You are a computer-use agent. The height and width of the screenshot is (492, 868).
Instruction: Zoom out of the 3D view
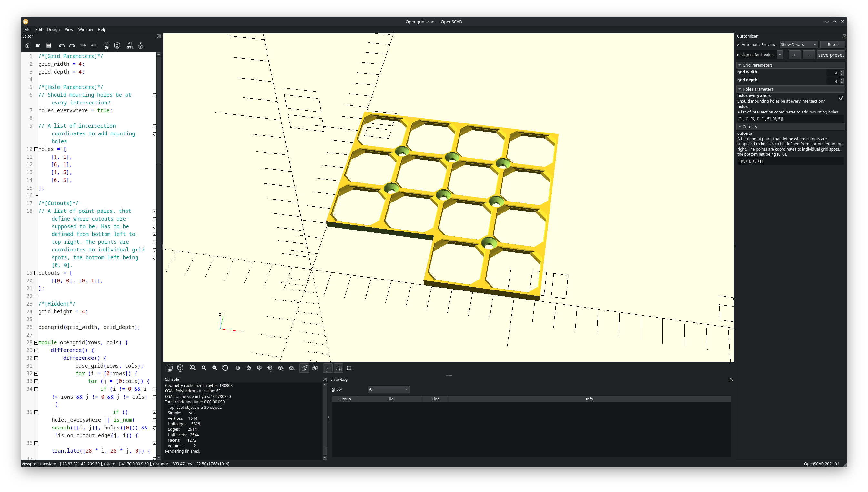pos(215,368)
